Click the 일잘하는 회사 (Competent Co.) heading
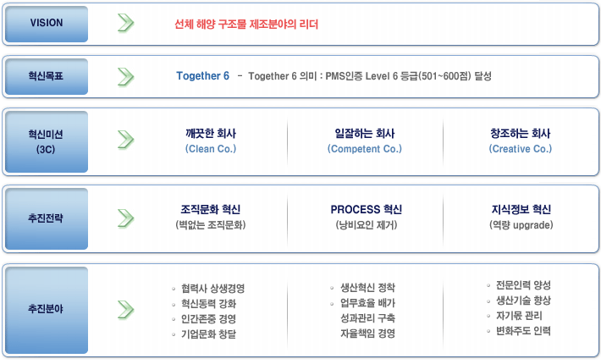The image size is (601, 364). (x=365, y=141)
